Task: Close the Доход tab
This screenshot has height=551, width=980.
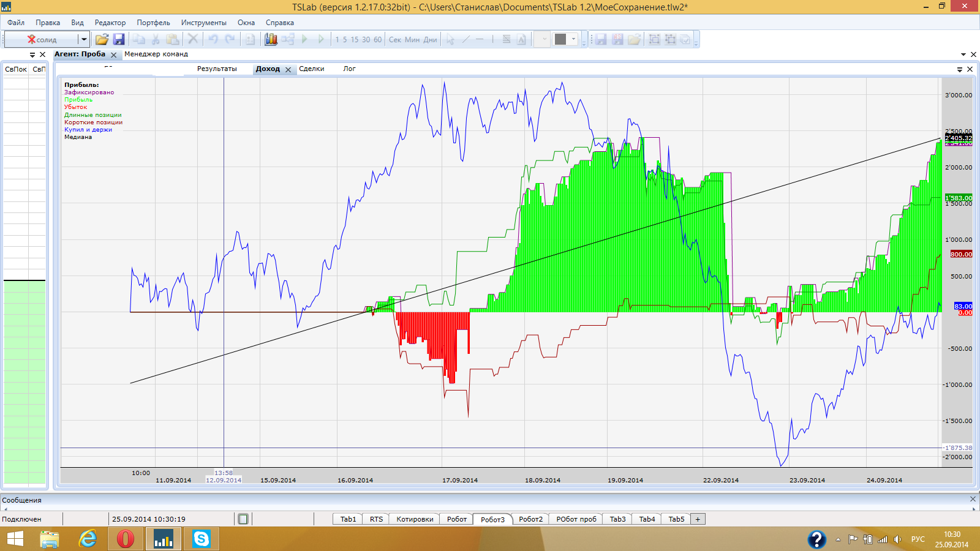Action: 288,69
